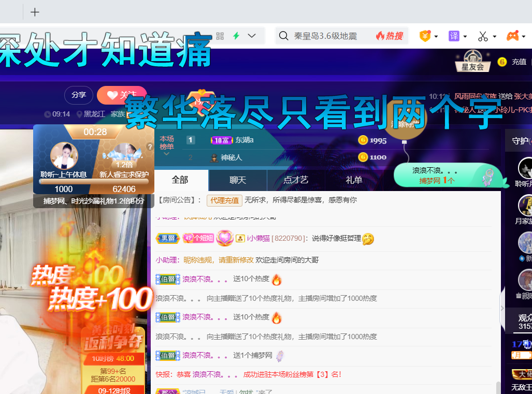
Task: Click the green lightning speed mode icon
Action: click(x=237, y=36)
